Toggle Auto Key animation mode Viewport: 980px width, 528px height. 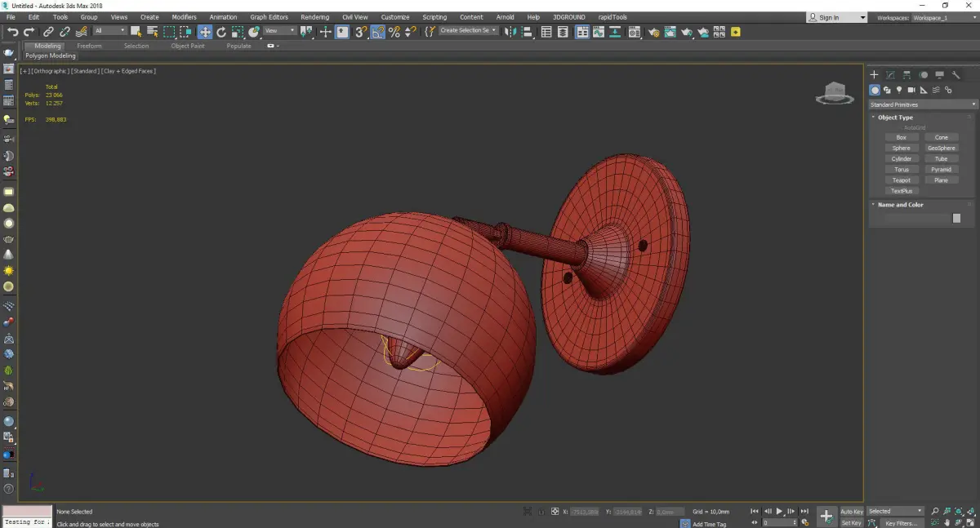pyautogui.click(x=851, y=512)
